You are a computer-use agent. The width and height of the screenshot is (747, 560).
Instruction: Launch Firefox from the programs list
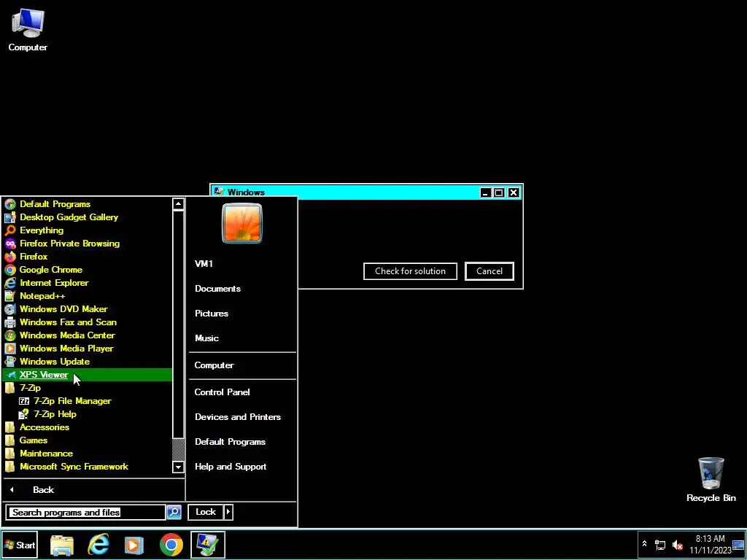tap(88, 256)
